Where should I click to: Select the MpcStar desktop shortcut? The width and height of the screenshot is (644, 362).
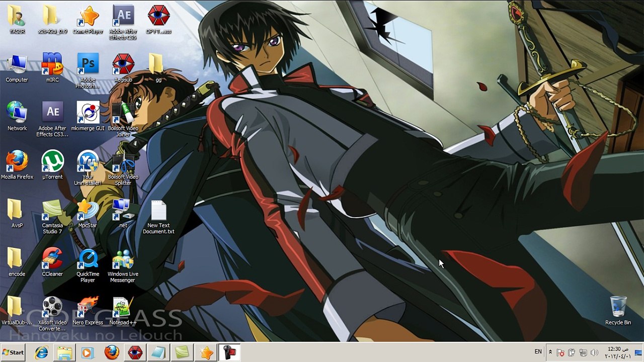(88, 213)
